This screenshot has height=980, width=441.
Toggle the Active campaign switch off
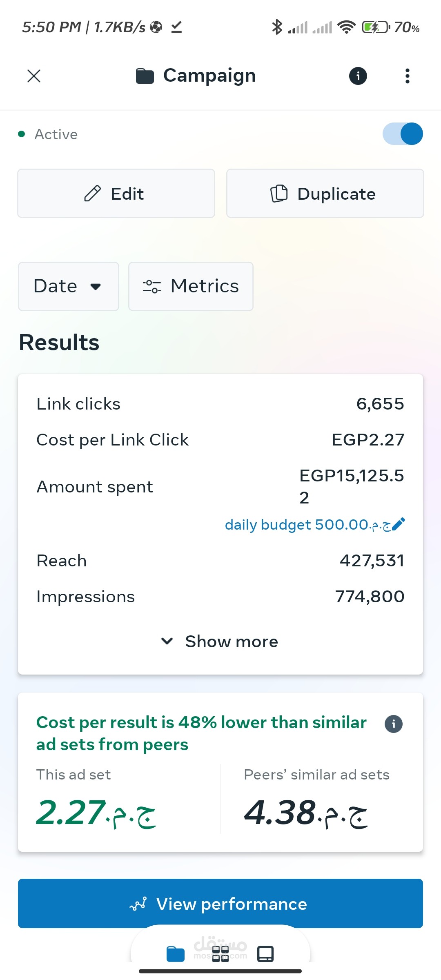point(403,134)
